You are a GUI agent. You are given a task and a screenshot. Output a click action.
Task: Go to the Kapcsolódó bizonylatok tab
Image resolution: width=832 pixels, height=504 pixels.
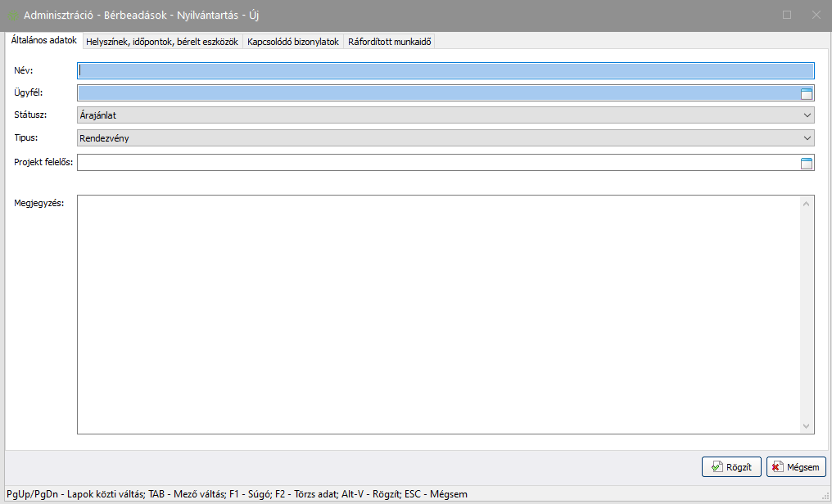click(293, 42)
